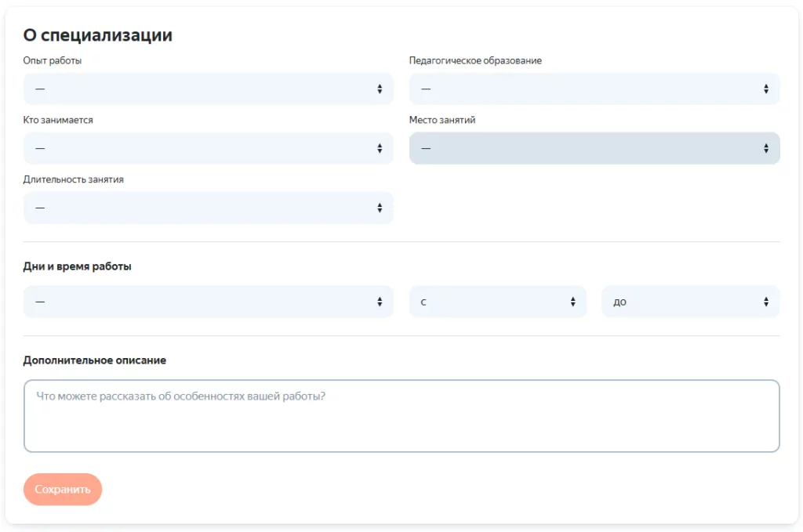Viewport: 803px width, 532px height.
Task: Click the arrows icon of the work days selector
Action: tap(380, 302)
